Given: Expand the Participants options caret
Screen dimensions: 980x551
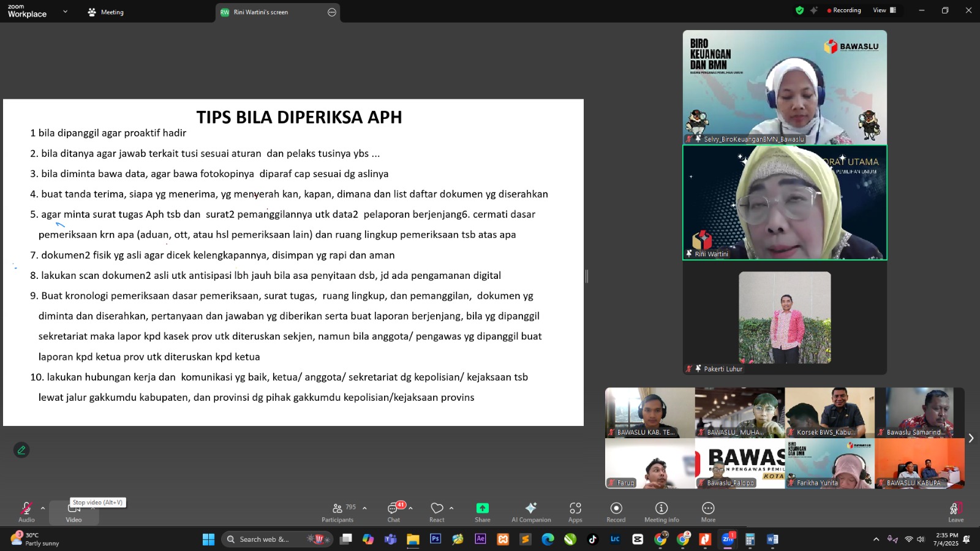Looking at the screenshot, I should pyautogui.click(x=364, y=508).
